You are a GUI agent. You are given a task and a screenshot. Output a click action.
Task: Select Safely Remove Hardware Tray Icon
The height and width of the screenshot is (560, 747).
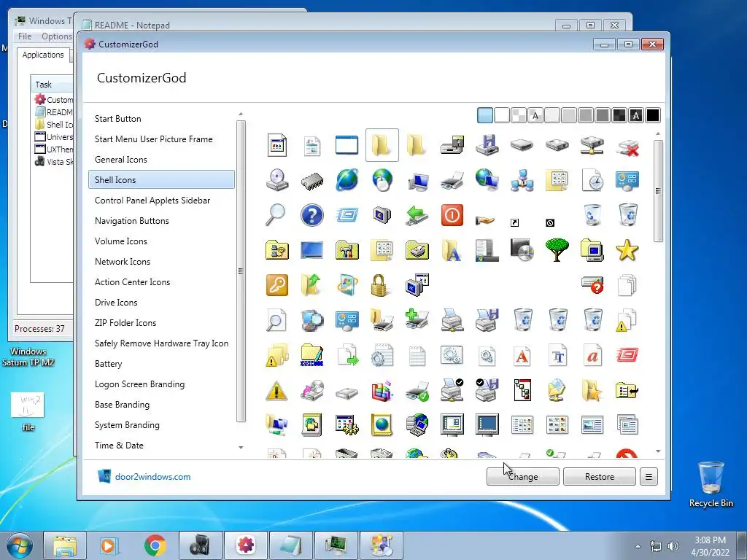pos(161,344)
